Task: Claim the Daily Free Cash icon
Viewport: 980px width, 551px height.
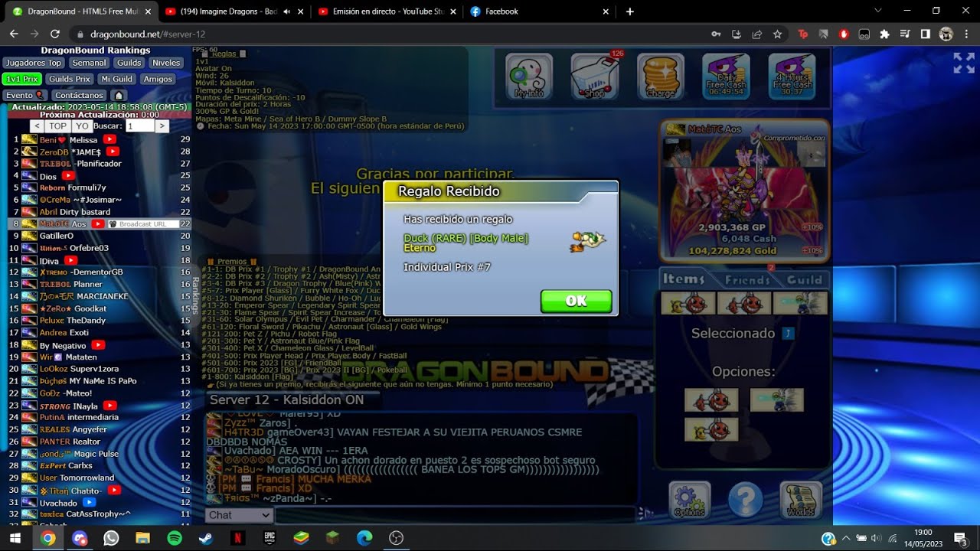Action: 726,77
